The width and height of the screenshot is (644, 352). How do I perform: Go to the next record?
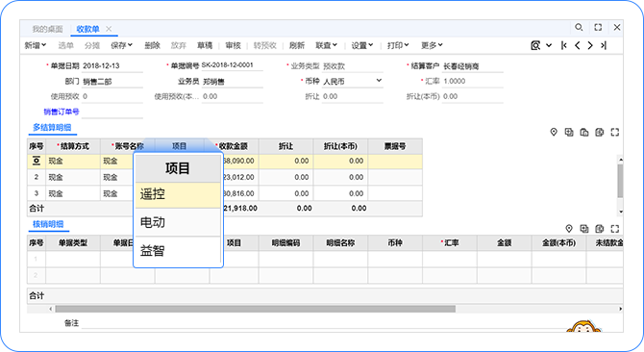[590, 45]
